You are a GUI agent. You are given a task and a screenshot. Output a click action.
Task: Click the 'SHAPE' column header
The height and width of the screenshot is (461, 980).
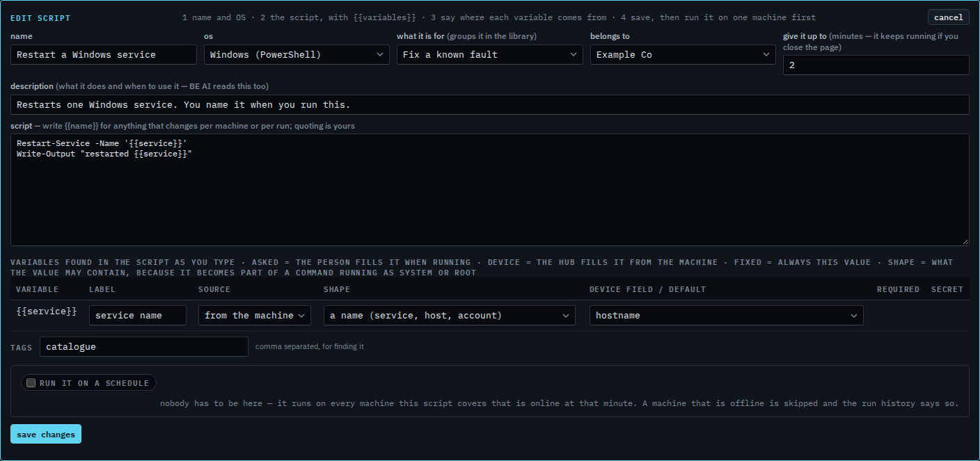(x=337, y=289)
